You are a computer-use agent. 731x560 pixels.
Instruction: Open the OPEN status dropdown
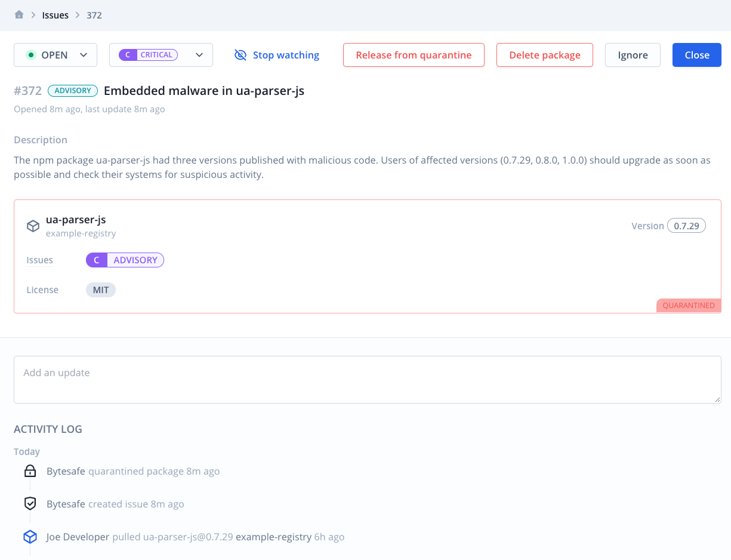55,54
